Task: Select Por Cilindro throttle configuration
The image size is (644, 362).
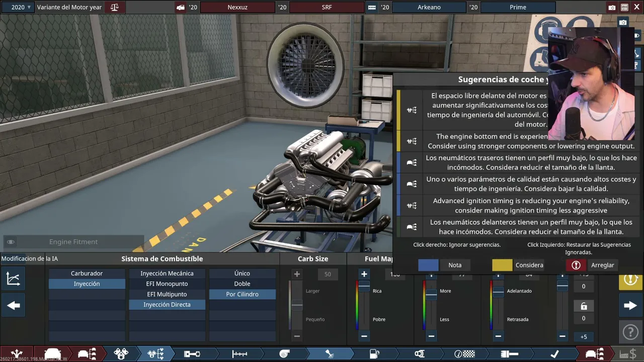Action: (242, 294)
